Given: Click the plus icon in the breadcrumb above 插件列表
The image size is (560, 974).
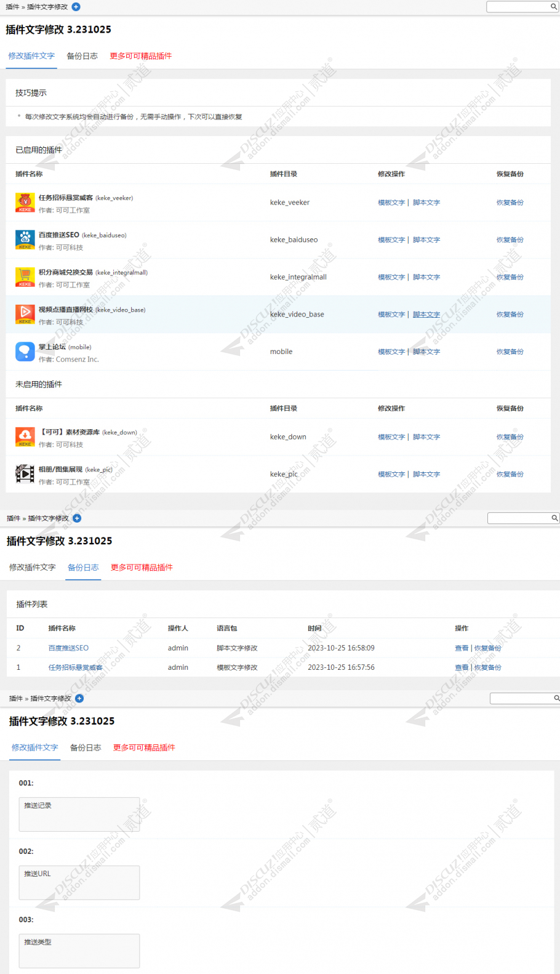Looking at the screenshot, I should [x=77, y=518].
